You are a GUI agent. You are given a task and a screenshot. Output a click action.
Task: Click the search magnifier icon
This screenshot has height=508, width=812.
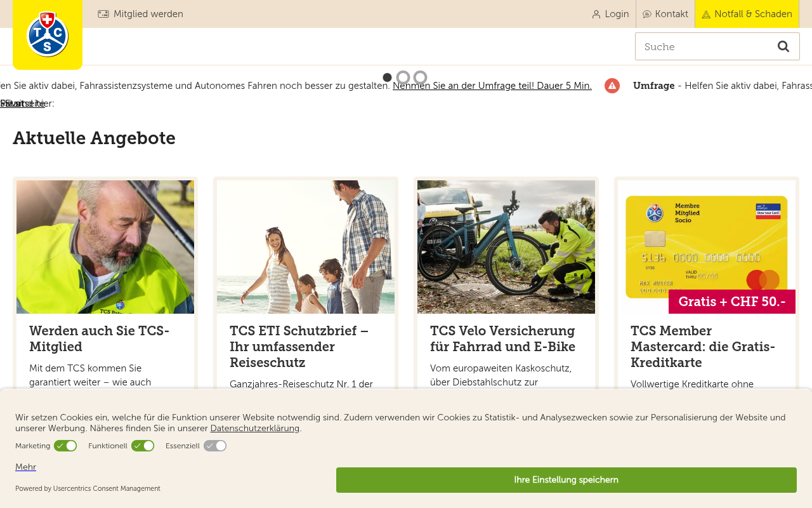(783, 46)
